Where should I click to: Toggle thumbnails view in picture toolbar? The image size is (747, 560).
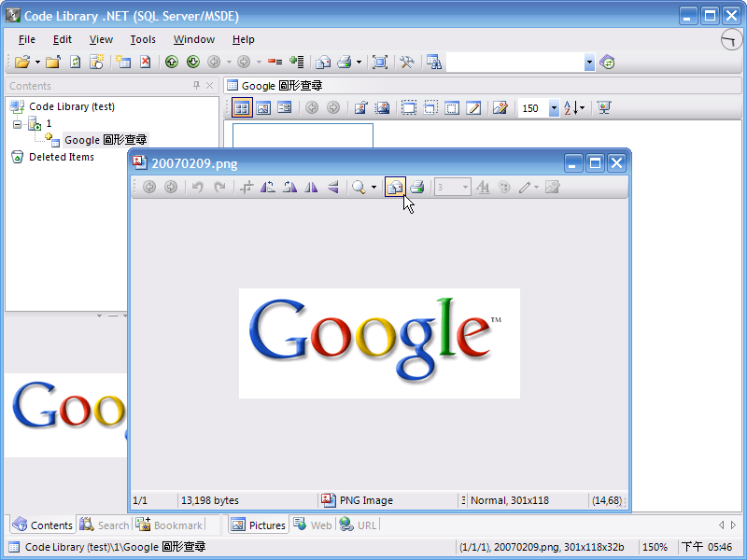pyautogui.click(x=242, y=108)
